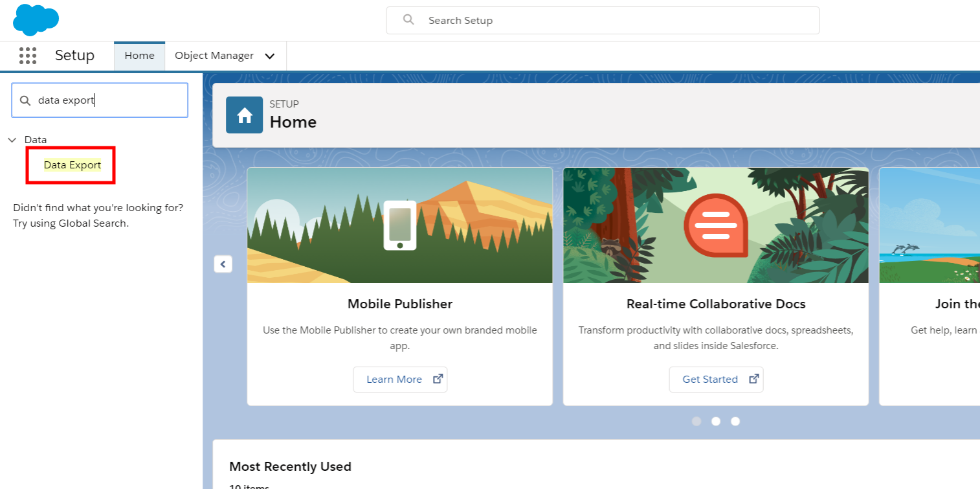The width and height of the screenshot is (980, 489).
Task: Click the Setup Home house icon
Action: pos(244,115)
